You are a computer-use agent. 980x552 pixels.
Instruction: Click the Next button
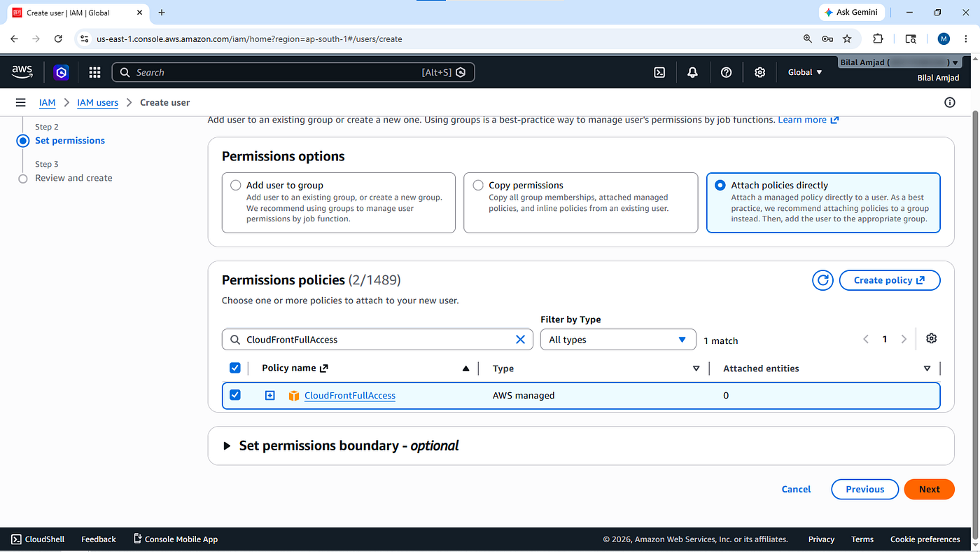[930, 489]
